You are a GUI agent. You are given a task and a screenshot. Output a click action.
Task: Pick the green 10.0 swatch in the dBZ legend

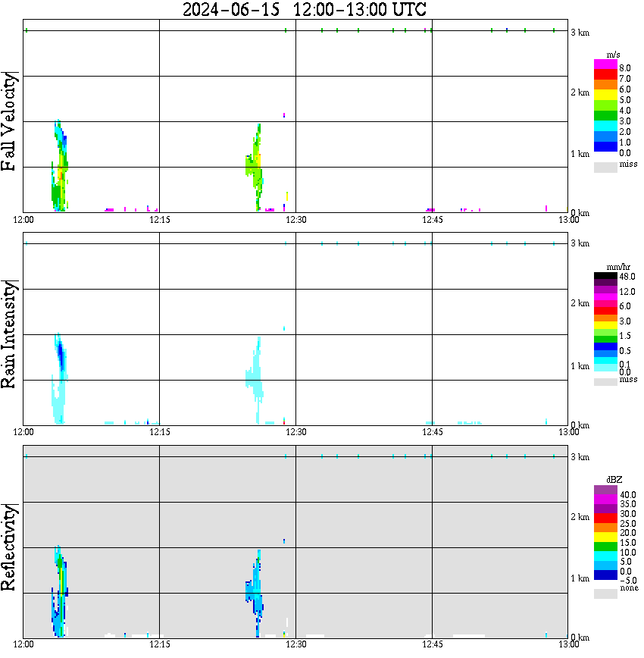(x=605, y=547)
